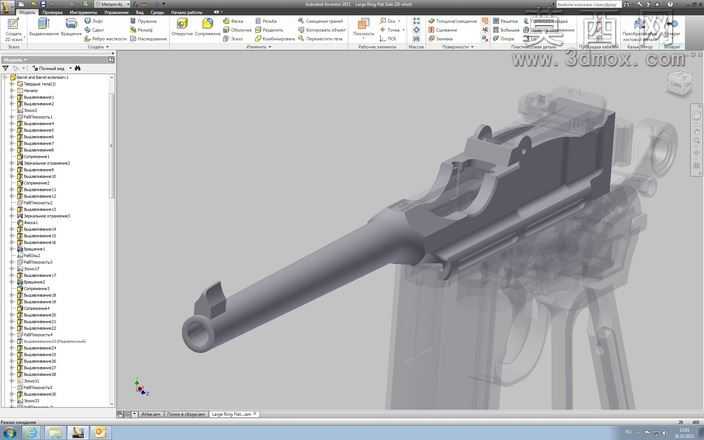704x440 pixels.
Task: Select the Barrel root part node
Action: (40, 77)
